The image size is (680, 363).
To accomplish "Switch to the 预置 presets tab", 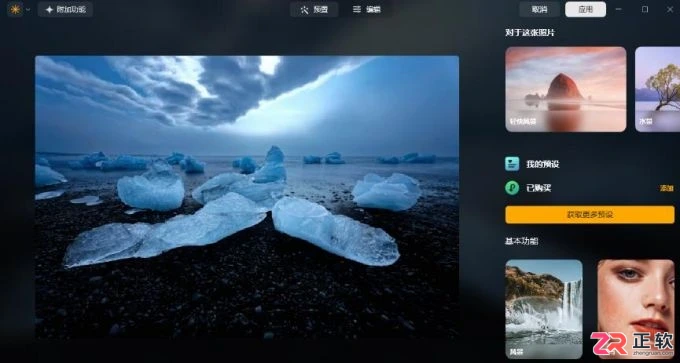I will (314, 9).
